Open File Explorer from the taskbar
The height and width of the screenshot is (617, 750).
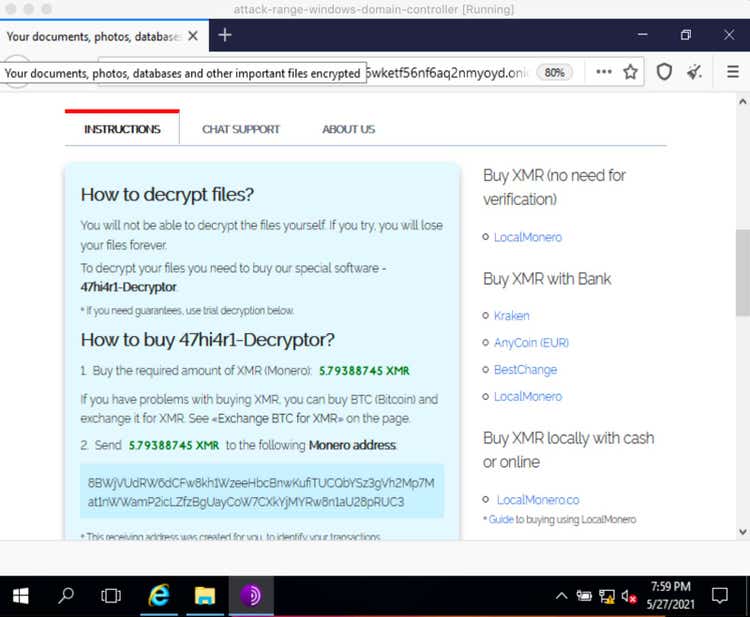[205, 596]
